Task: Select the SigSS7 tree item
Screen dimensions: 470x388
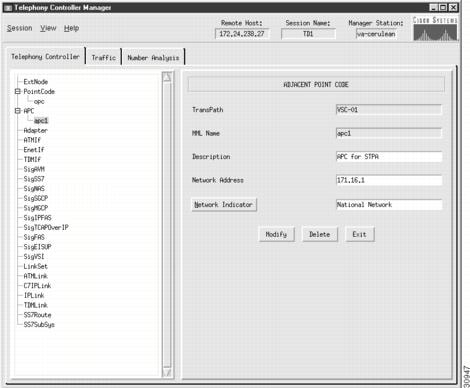Action: click(x=34, y=179)
